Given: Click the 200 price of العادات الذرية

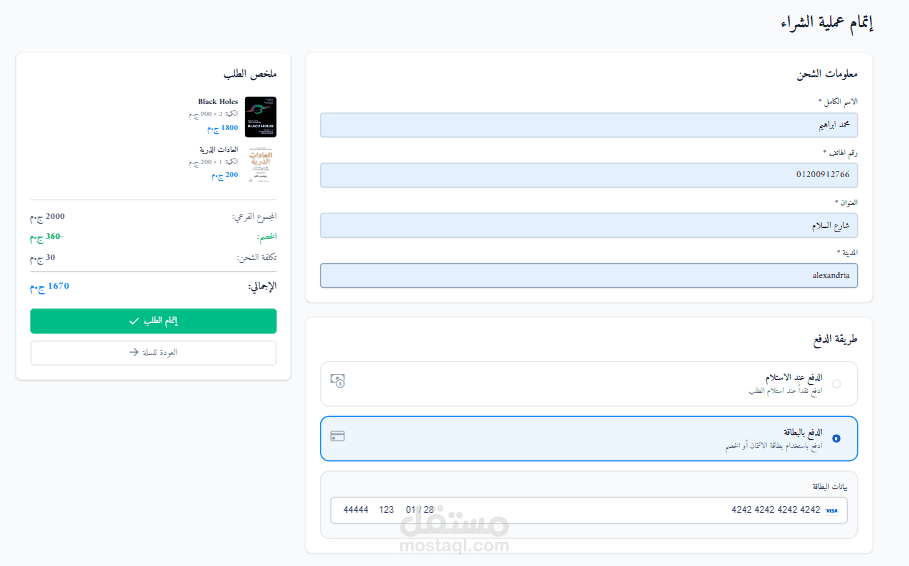Looking at the screenshot, I should click(225, 175).
